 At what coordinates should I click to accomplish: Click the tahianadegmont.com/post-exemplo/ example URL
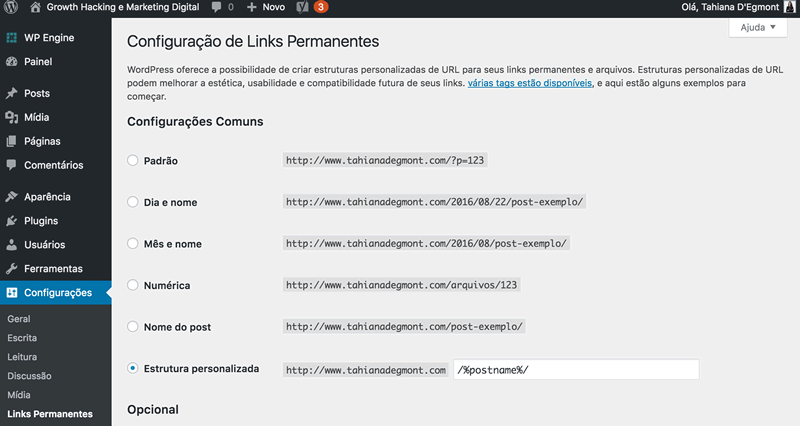click(404, 327)
